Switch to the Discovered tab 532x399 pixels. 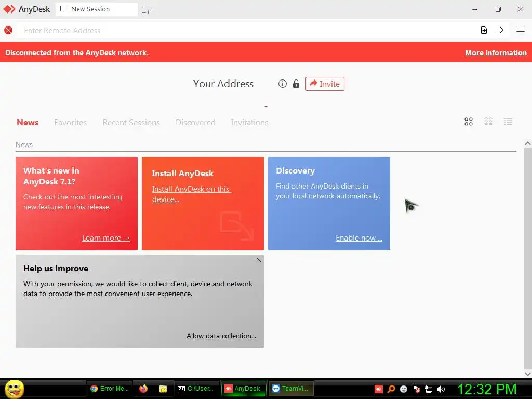coord(195,123)
